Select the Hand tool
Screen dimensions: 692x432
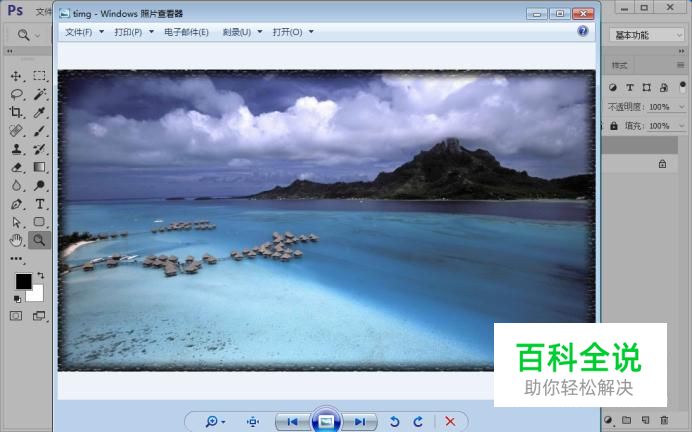click(16, 240)
